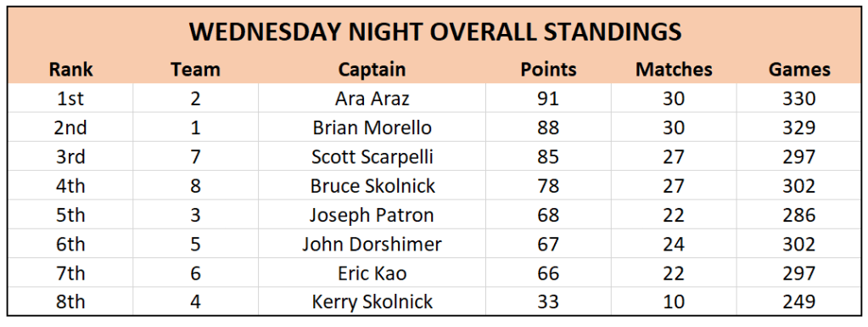Screen dimensions: 868x327
Task: Select the Ara Araz captain cell
Action: click(372, 99)
